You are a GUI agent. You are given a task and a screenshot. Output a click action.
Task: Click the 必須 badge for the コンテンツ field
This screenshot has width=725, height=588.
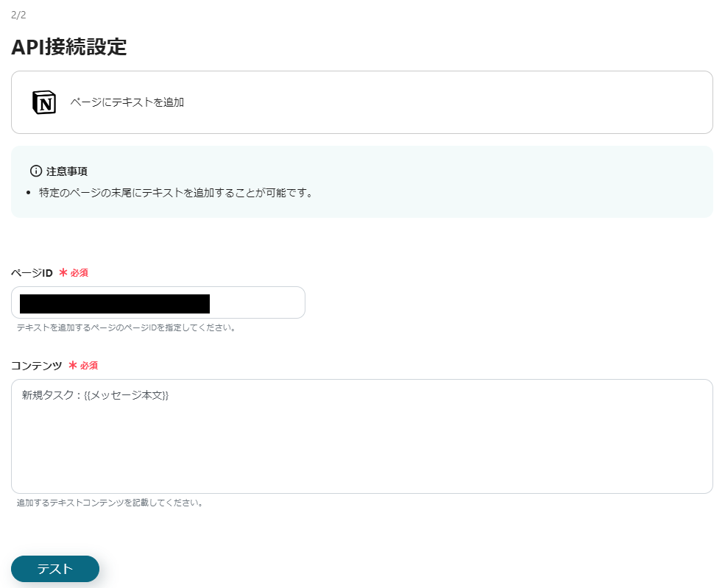pyautogui.click(x=90, y=366)
